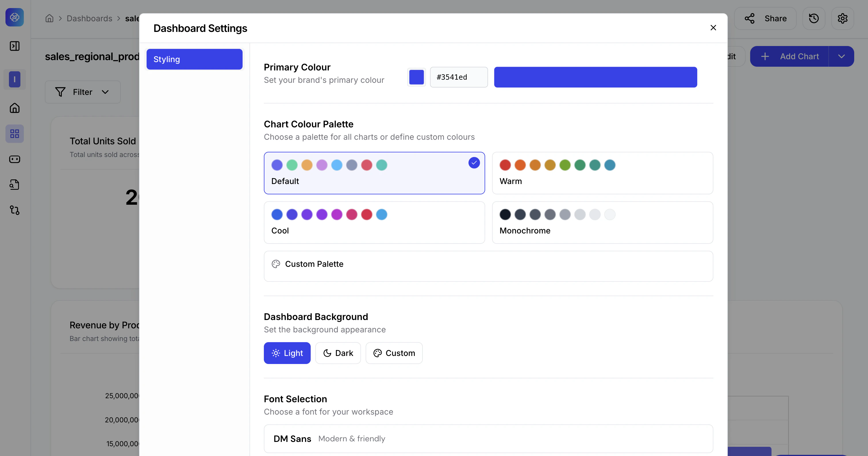Open version history clock icon
The image size is (868, 456).
[x=814, y=18]
